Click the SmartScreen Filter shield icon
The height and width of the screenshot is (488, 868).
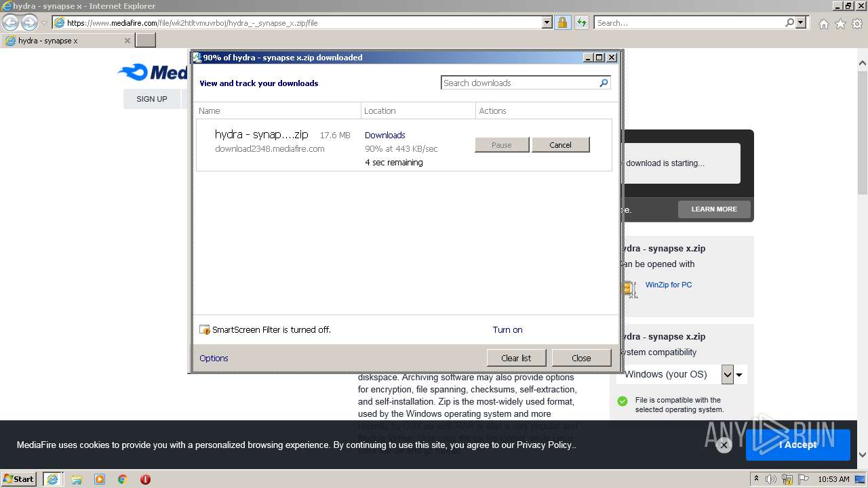[205, 330]
